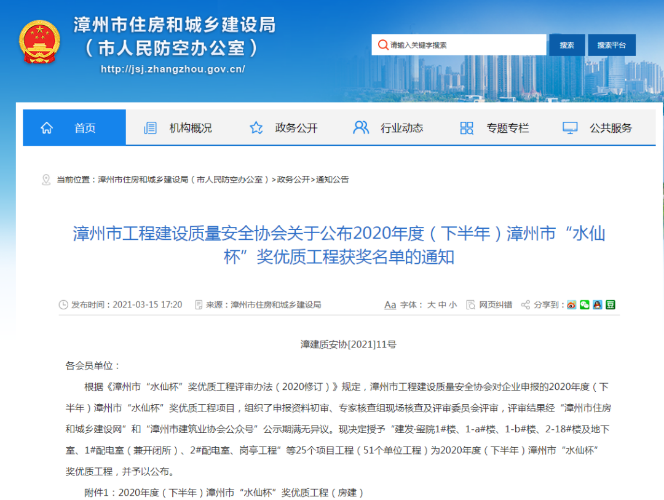Go to 通知公告 in the breadcrumb

[332, 179]
